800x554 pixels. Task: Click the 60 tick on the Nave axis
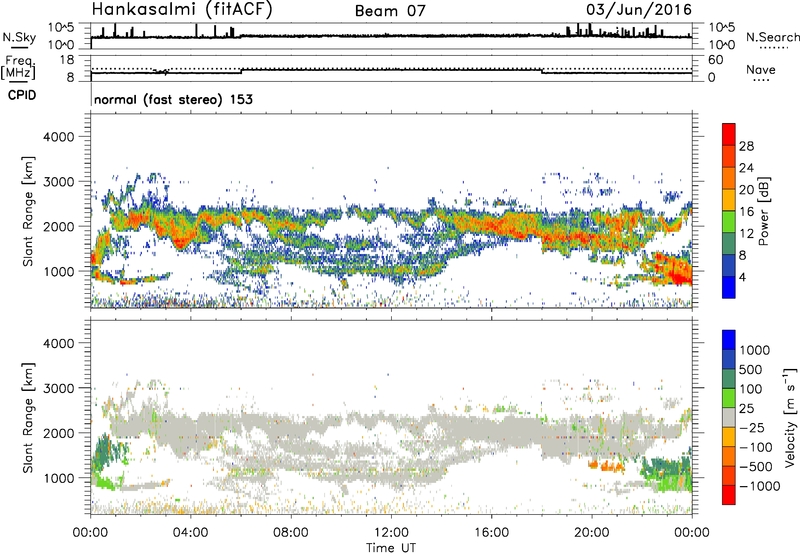pyautogui.click(x=715, y=60)
